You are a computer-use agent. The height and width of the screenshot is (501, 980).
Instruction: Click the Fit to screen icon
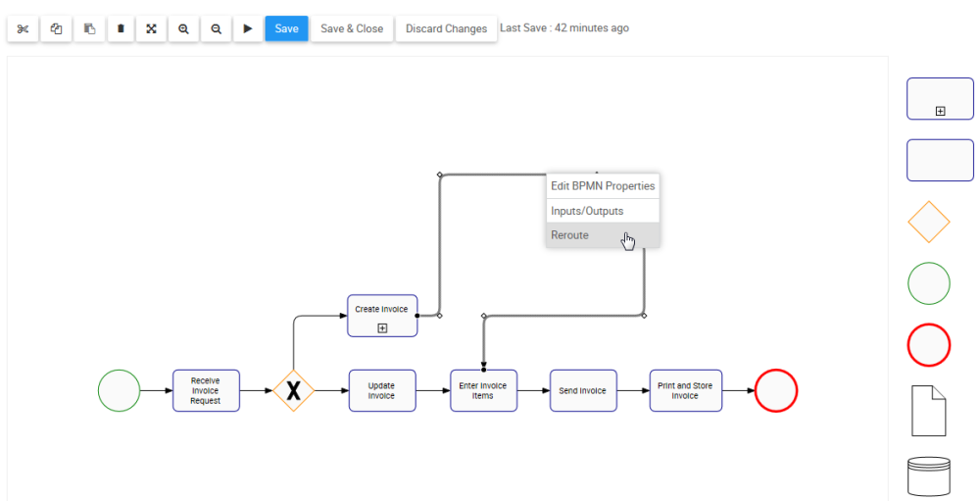(152, 28)
